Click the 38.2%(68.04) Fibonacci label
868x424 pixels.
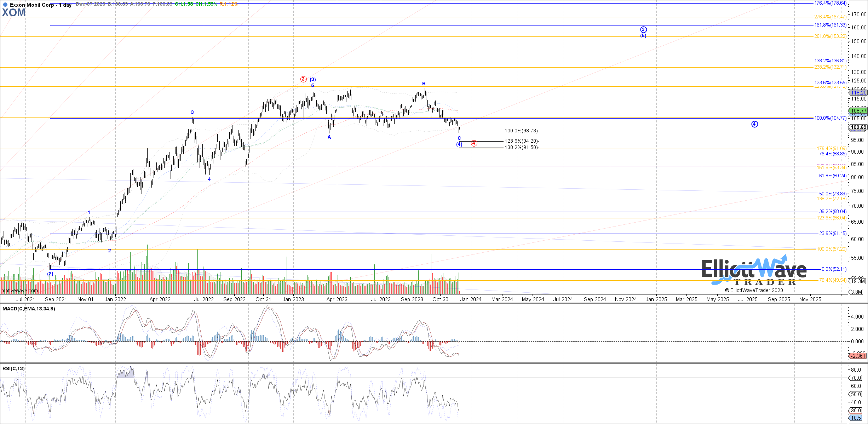(833, 212)
